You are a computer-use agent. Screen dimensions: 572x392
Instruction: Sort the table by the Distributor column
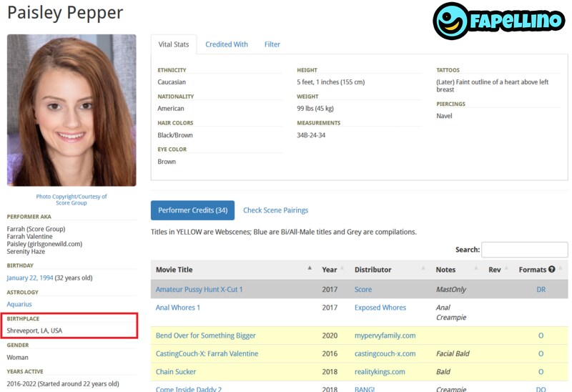pos(390,270)
